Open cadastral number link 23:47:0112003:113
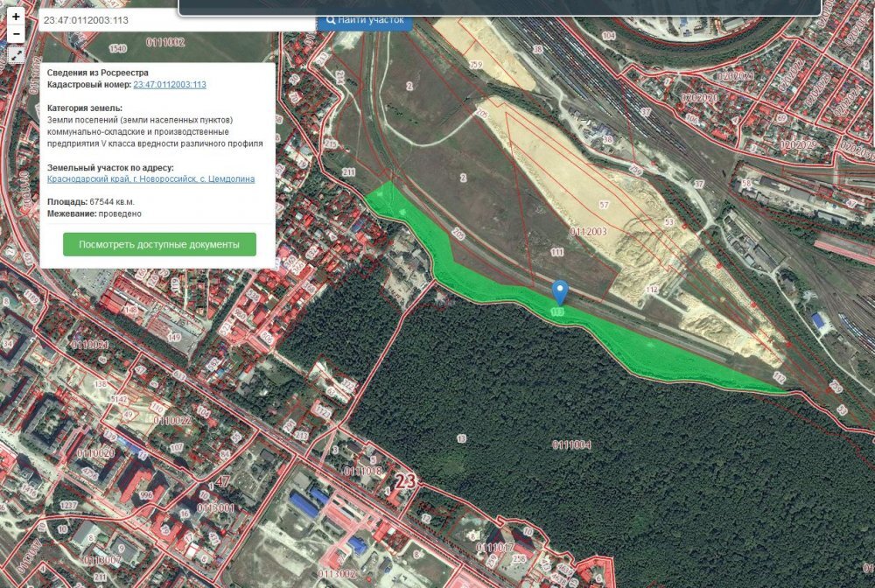The height and width of the screenshot is (588, 875). point(170,85)
